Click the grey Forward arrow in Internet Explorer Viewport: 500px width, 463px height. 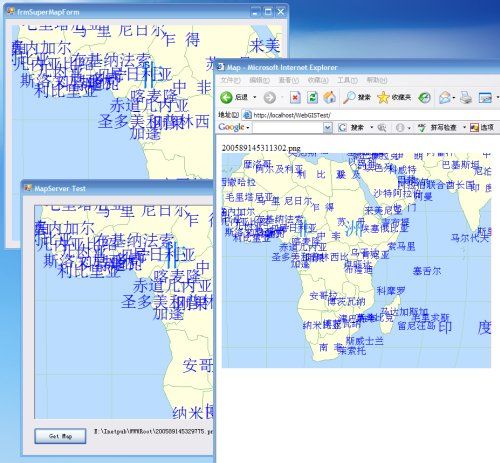pyautogui.click(x=270, y=97)
